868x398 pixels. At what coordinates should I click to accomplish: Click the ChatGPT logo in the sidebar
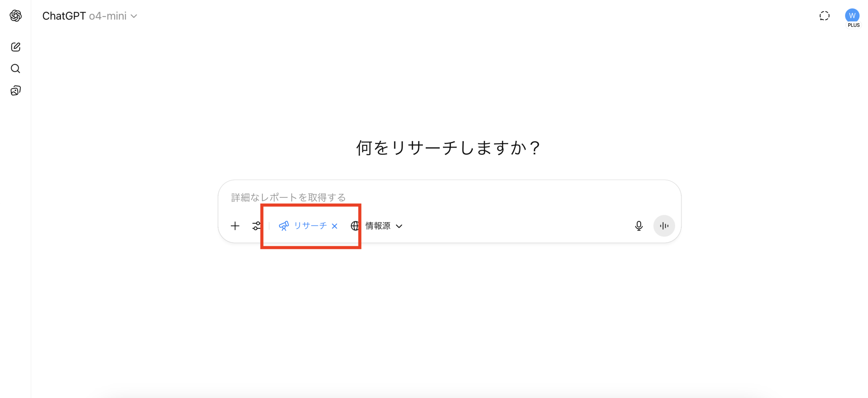(x=16, y=16)
